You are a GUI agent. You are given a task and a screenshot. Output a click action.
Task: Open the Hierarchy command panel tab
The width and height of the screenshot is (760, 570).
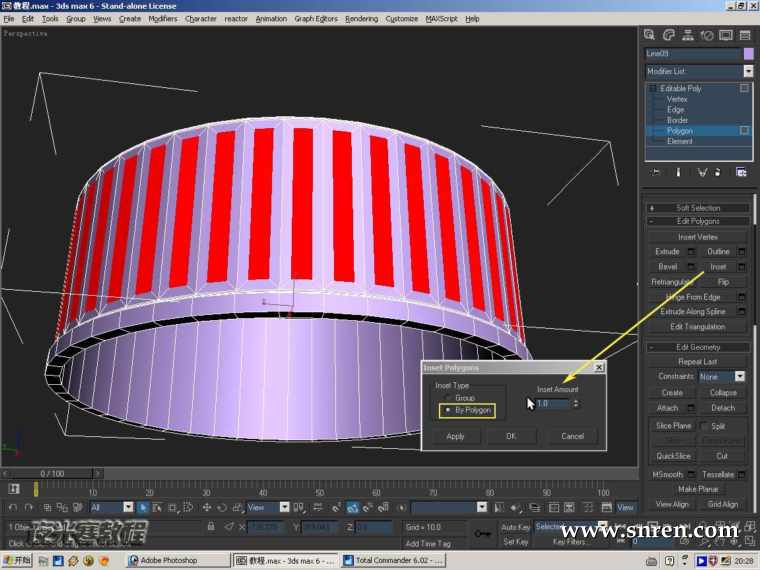pyautogui.click(x=688, y=34)
